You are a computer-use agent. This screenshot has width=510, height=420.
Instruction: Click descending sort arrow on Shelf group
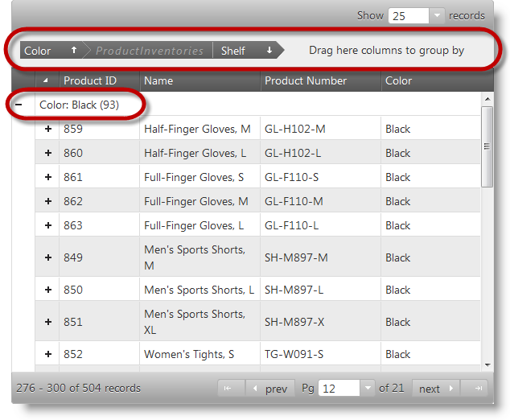click(269, 50)
